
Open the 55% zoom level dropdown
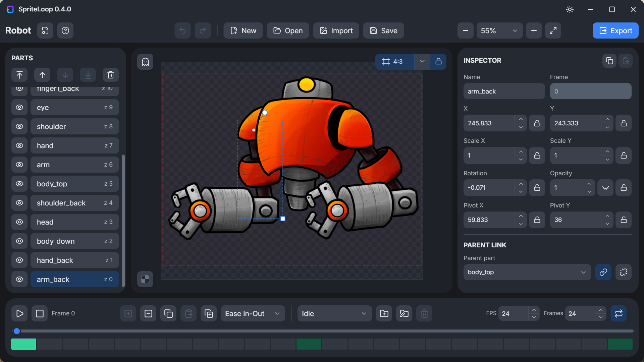tap(499, 31)
